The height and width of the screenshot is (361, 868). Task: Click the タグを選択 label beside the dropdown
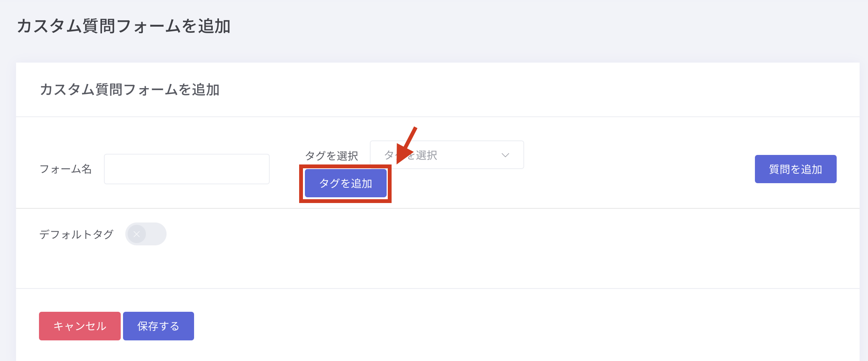coord(331,156)
